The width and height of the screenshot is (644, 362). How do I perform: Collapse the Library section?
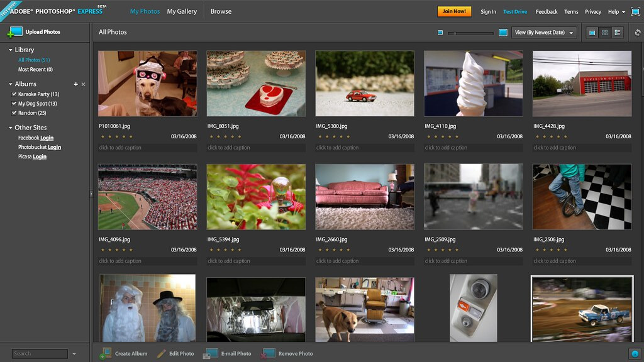point(10,50)
